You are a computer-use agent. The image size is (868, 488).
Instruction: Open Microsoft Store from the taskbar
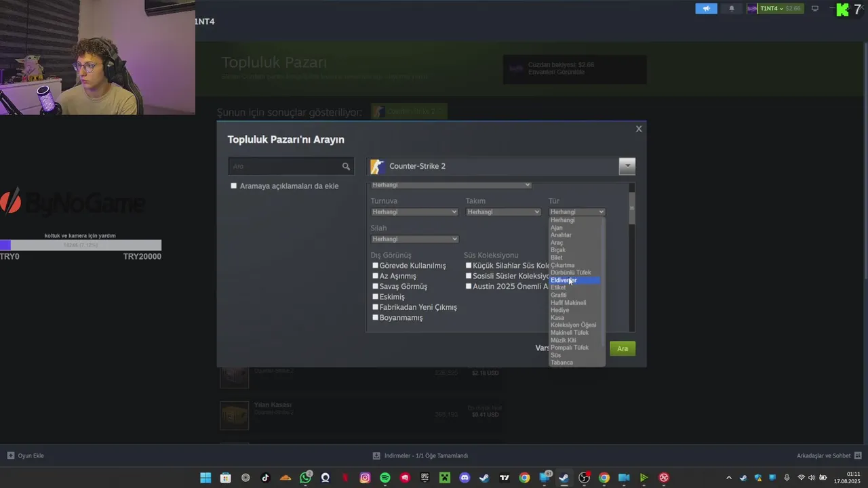tap(226, 478)
